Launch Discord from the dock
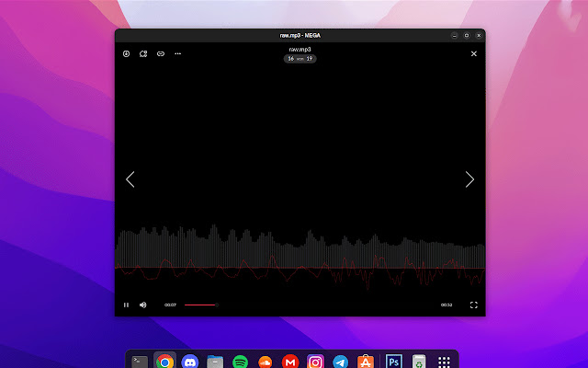This screenshot has height=368, width=588. tap(190, 362)
